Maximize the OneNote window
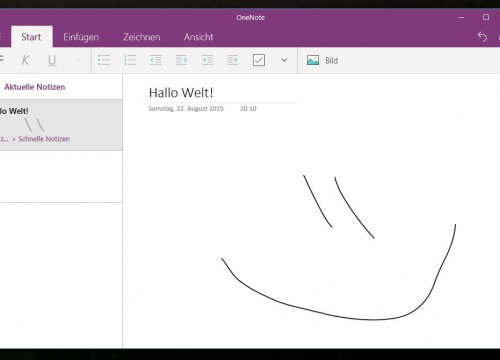 [486, 17]
